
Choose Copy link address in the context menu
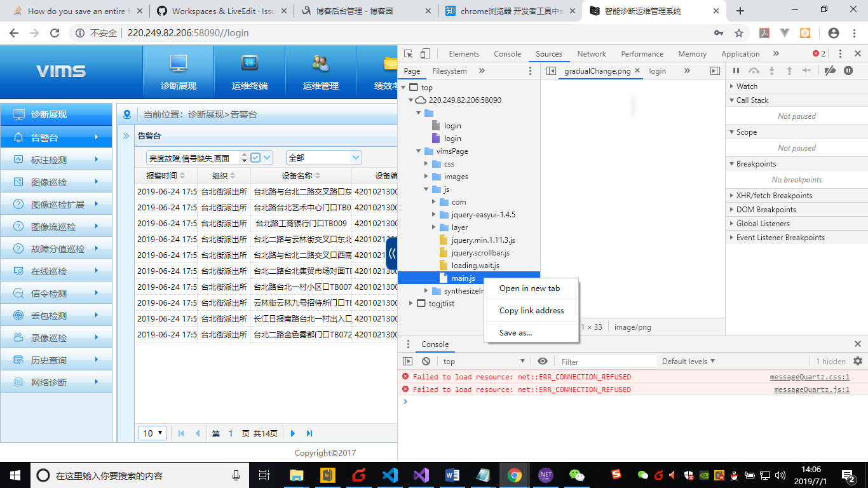click(x=531, y=310)
